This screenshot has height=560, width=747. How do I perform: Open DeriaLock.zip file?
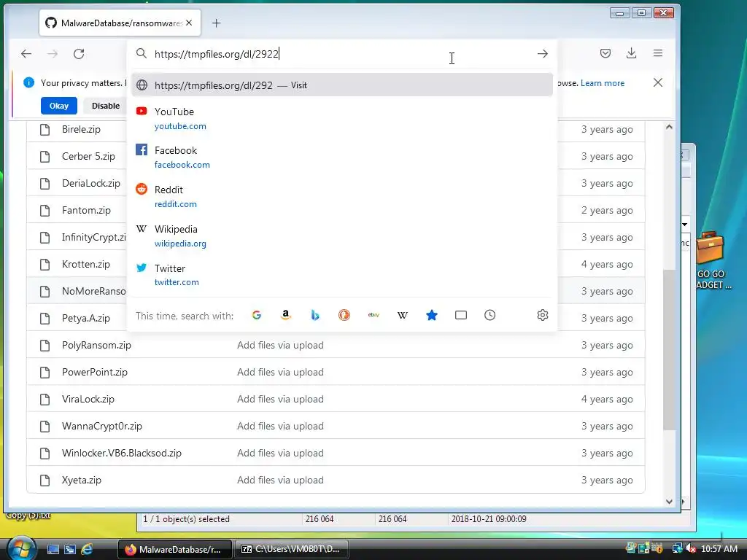point(91,183)
